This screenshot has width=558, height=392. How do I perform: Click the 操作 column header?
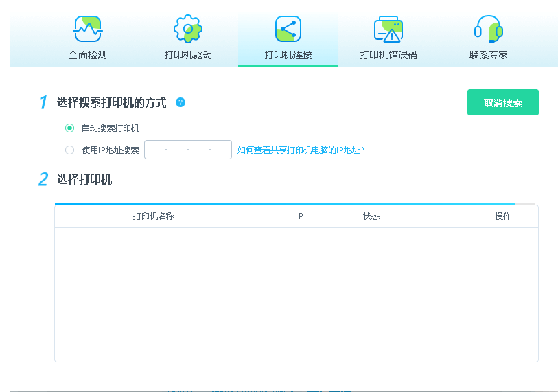(503, 216)
